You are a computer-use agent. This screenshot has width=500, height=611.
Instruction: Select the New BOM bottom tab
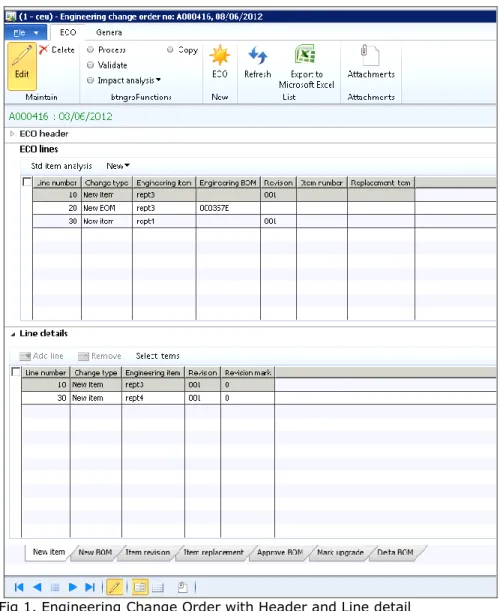click(x=95, y=553)
